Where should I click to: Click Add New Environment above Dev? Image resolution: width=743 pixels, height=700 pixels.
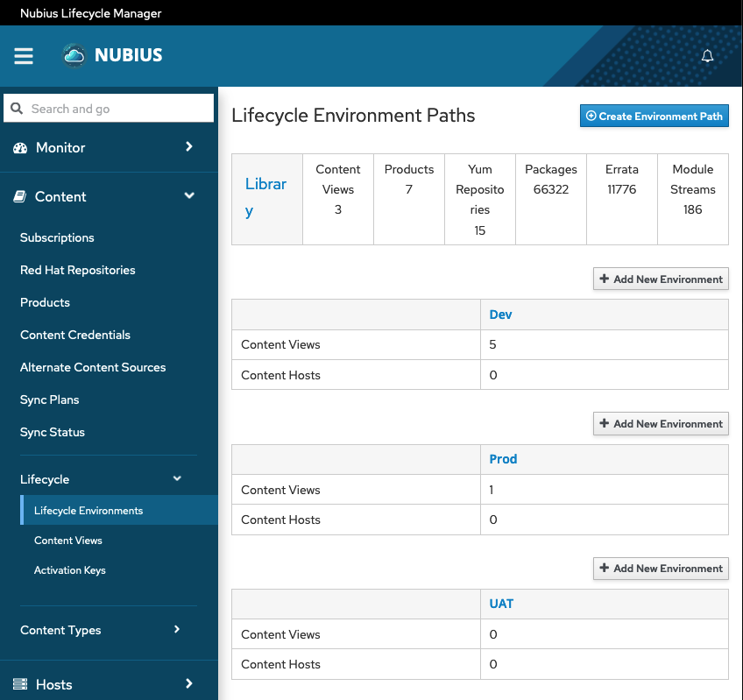(661, 279)
